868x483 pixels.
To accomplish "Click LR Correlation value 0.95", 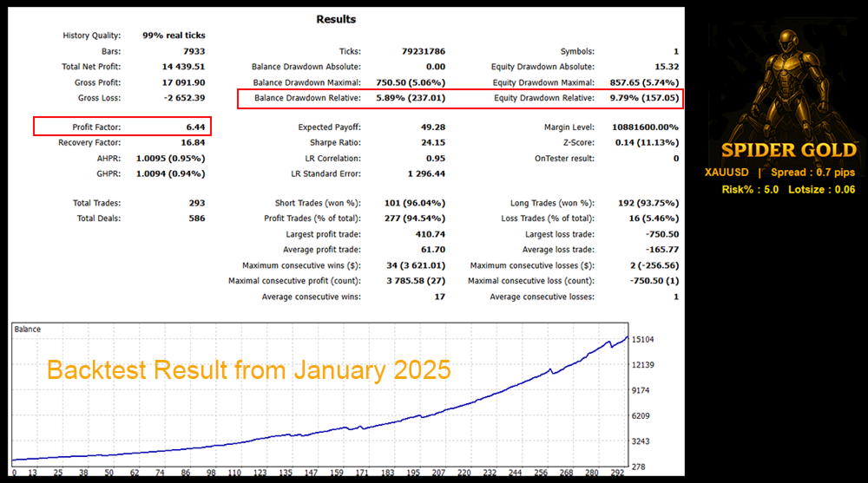I will click(x=436, y=158).
